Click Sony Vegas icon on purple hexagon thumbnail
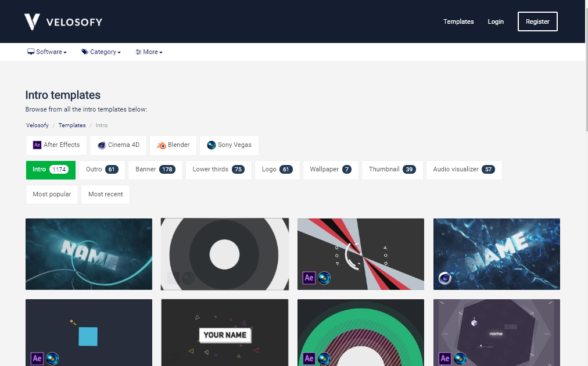588x366 pixels. coord(461,358)
